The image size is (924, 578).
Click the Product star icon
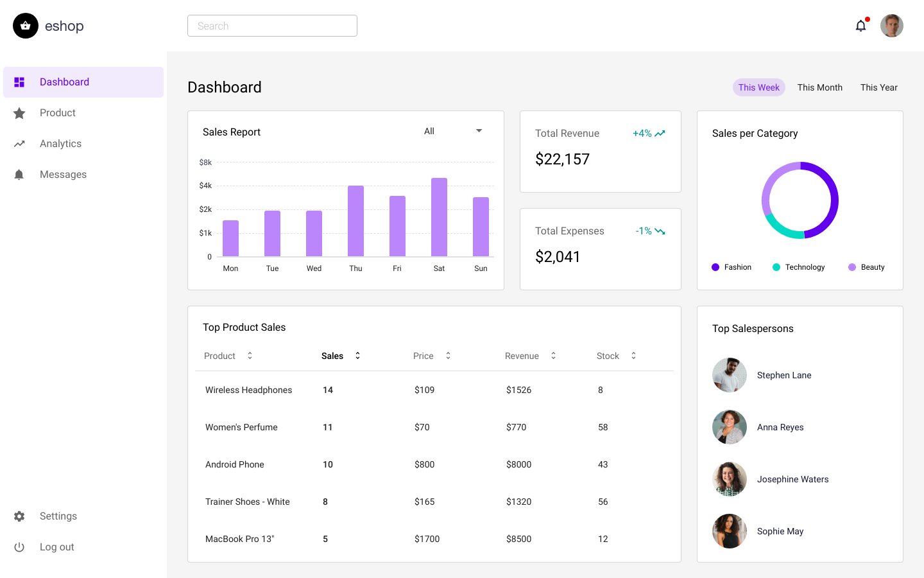point(19,112)
